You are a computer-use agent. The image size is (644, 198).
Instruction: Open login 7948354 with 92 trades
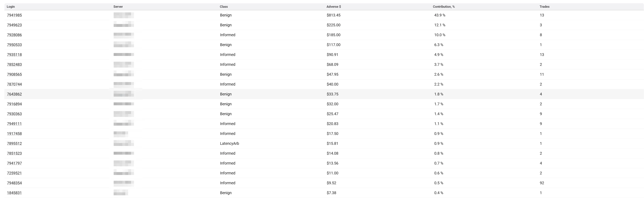click(14, 183)
